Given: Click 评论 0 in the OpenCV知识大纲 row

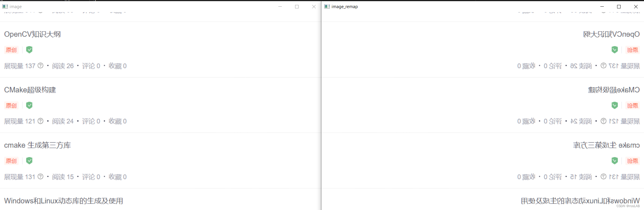Looking at the screenshot, I should pos(91,66).
